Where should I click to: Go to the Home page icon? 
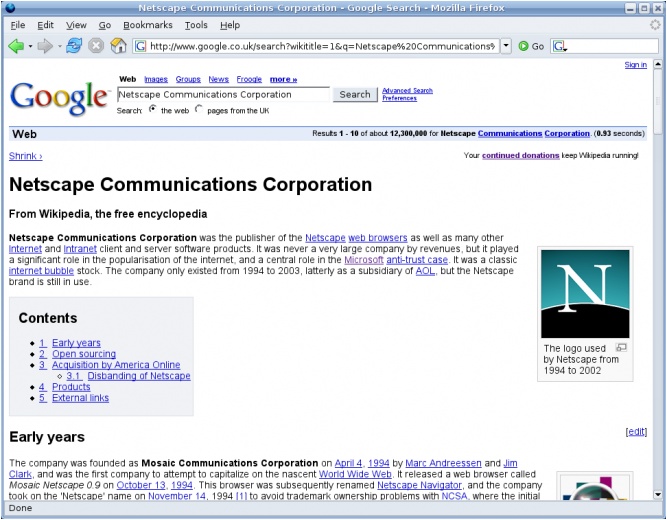tap(118, 46)
